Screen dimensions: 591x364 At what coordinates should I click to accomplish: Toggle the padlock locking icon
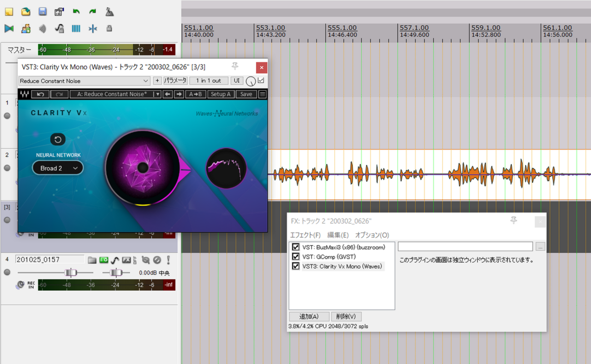click(109, 28)
